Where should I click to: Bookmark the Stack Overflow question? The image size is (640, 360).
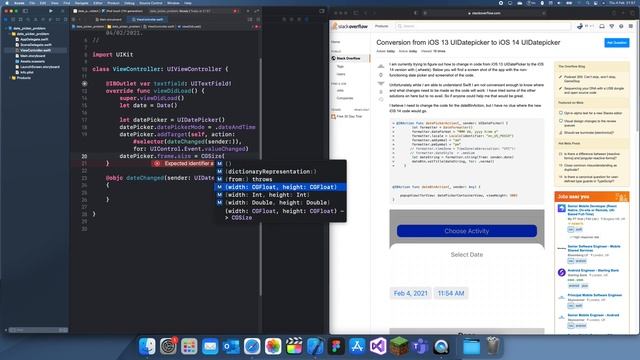(381, 92)
